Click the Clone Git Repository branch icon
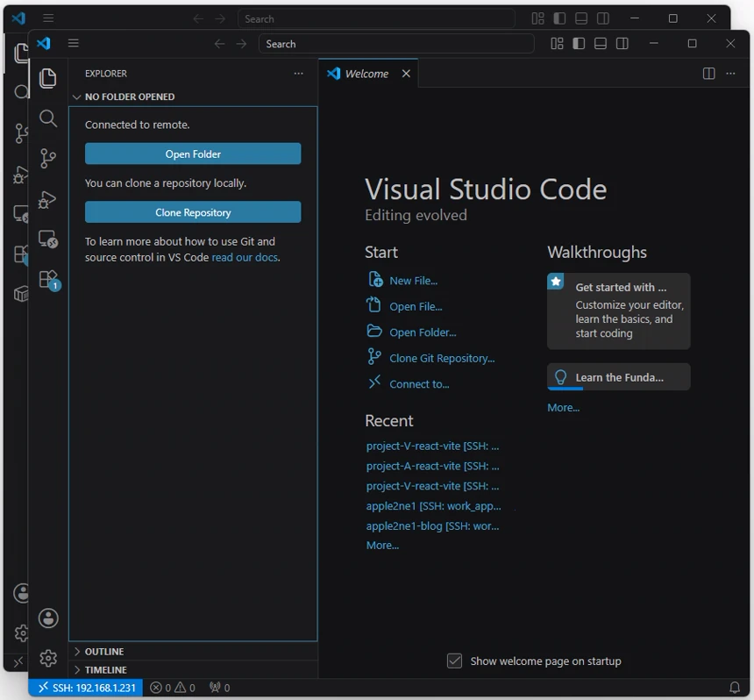Screen dimensions: 754x700 click(x=374, y=356)
